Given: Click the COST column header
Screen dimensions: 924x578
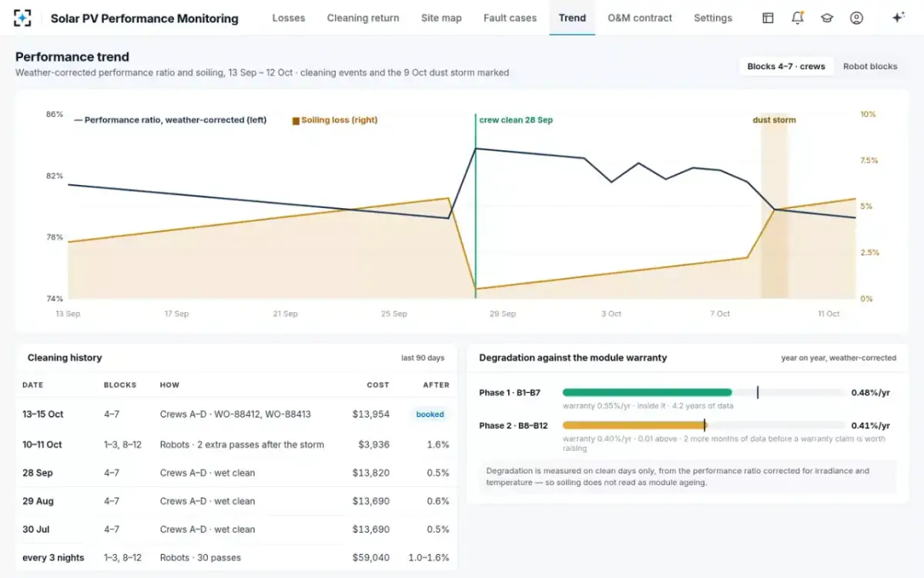Looking at the screenshot, I should coord(378,385).
